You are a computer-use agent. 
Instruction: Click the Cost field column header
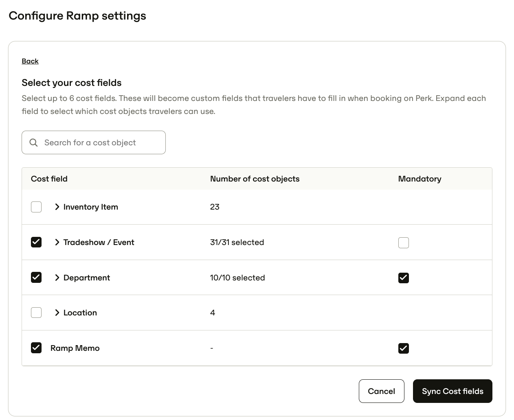(49, 179)
